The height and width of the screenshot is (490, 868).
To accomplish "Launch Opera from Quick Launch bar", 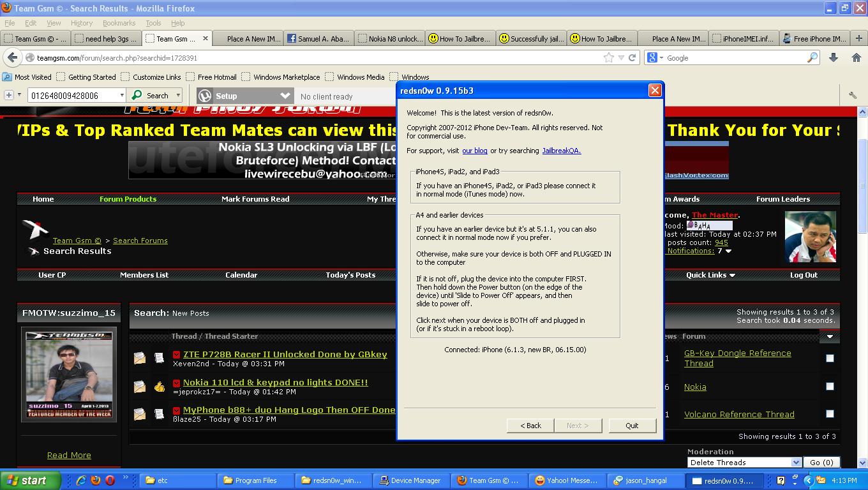I will point(110,480).
